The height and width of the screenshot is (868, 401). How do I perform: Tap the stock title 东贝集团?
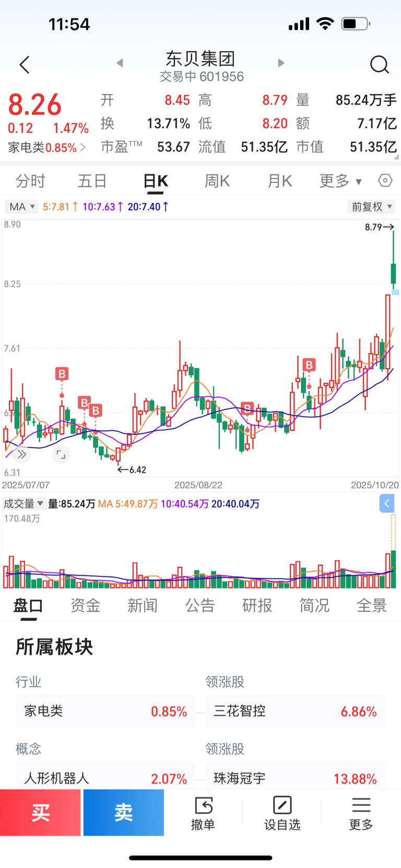(200, 58)
